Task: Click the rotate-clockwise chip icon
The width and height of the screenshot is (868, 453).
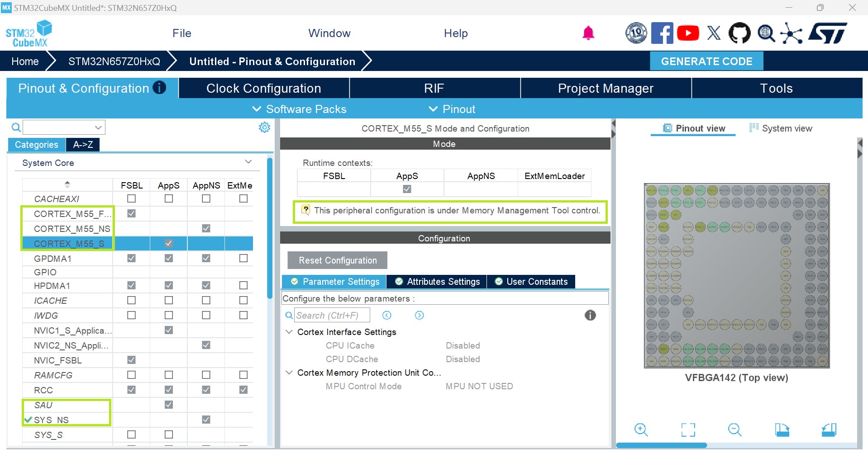Action: point(782,429)
